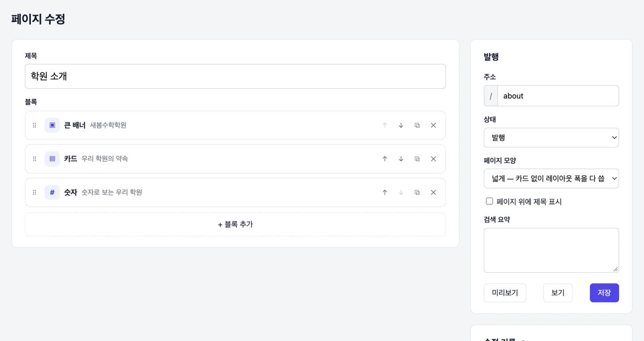
Task: Move the 카드 block down
Action: click(x=401, y=159)
